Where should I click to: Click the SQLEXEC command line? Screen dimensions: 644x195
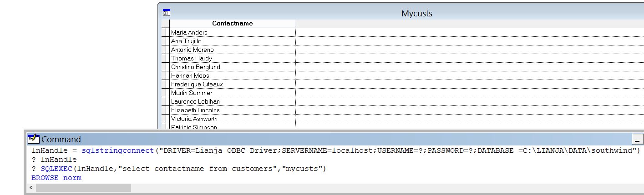(x=179, y=169)
